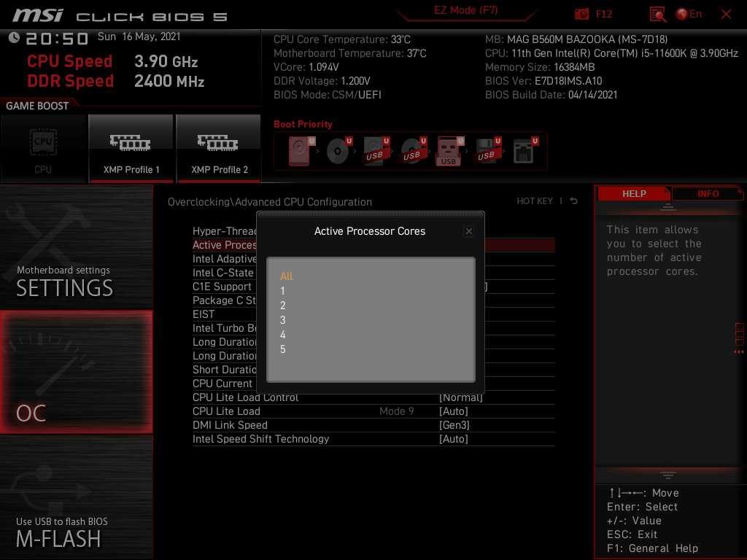Screen dimensions: 747x560
Task: Select the CPU Lite Load Control row
Action: click(x=373, y=397)
